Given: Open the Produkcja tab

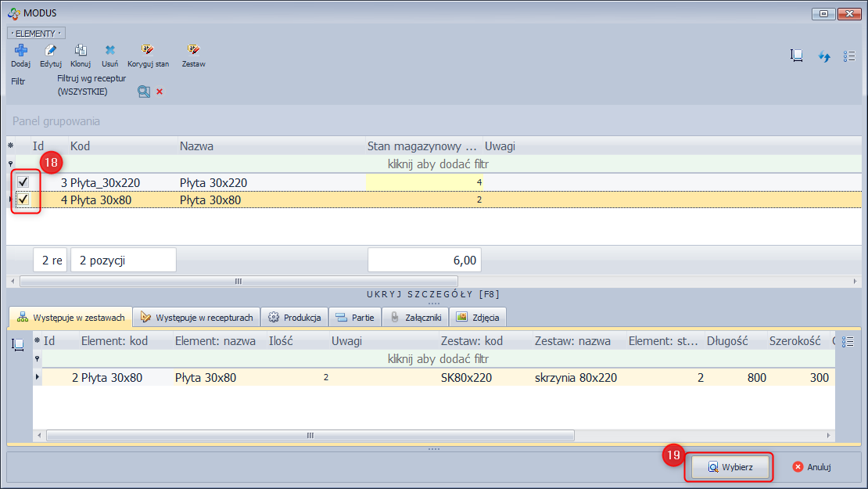Looking at the screenshot, I should [295, 318].
